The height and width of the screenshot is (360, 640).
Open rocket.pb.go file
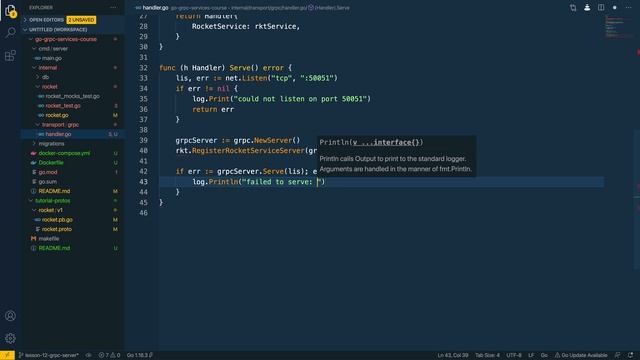tap(57, 220)
